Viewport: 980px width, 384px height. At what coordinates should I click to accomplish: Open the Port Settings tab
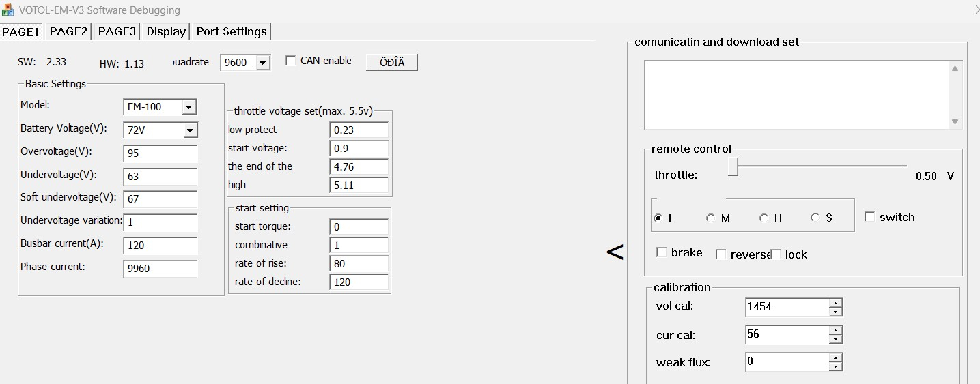[x=232, y=31]
